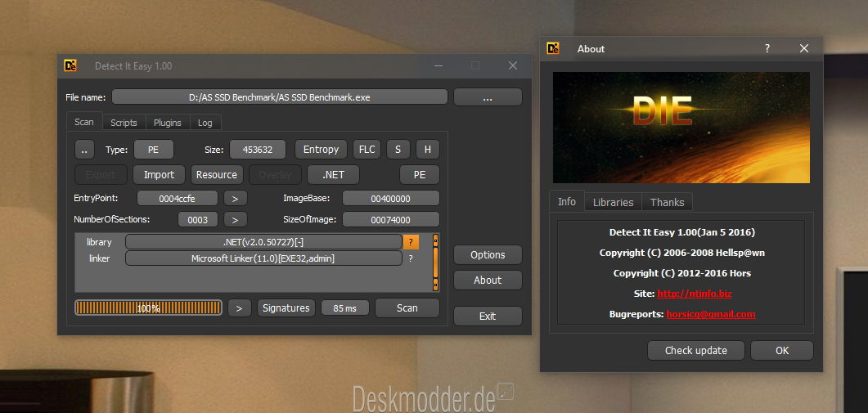Open the Signatures button

[x=286, y=308]
